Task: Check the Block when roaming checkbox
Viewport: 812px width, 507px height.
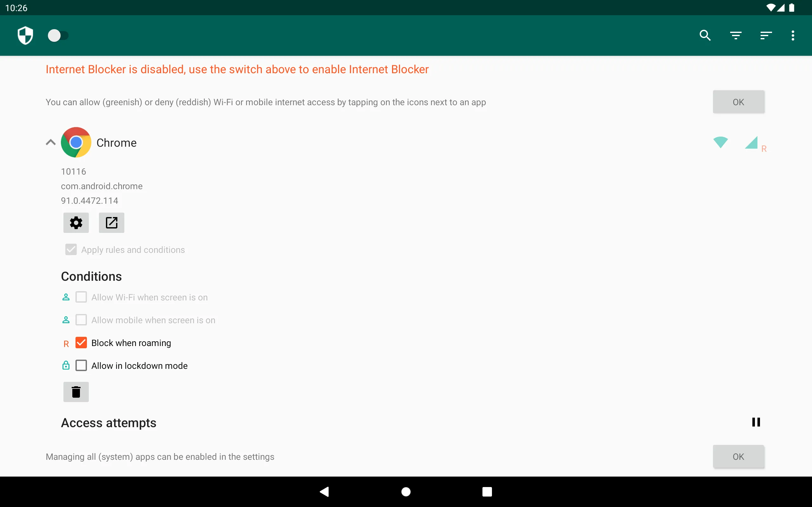Action: click(x=81, y=343)
